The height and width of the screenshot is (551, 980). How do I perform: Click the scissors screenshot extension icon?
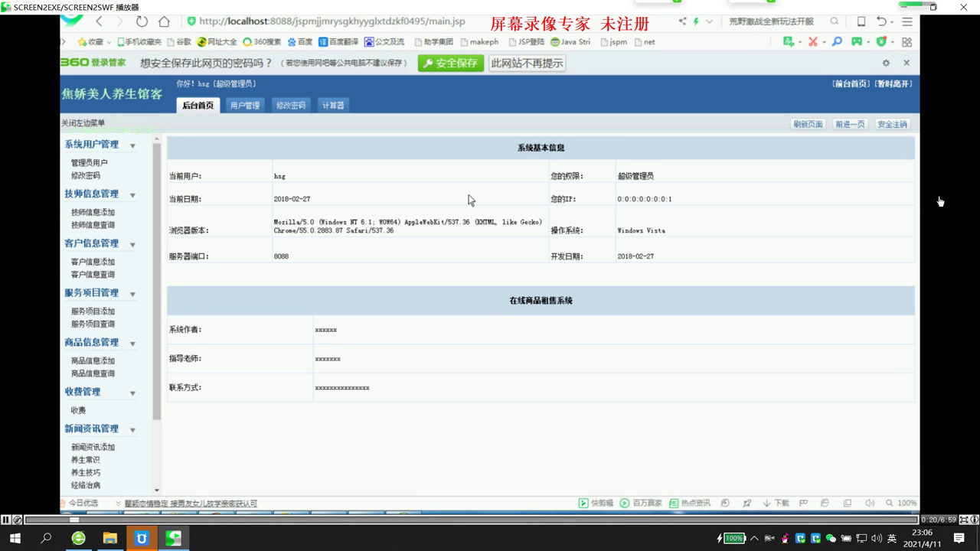click(813, 42)
